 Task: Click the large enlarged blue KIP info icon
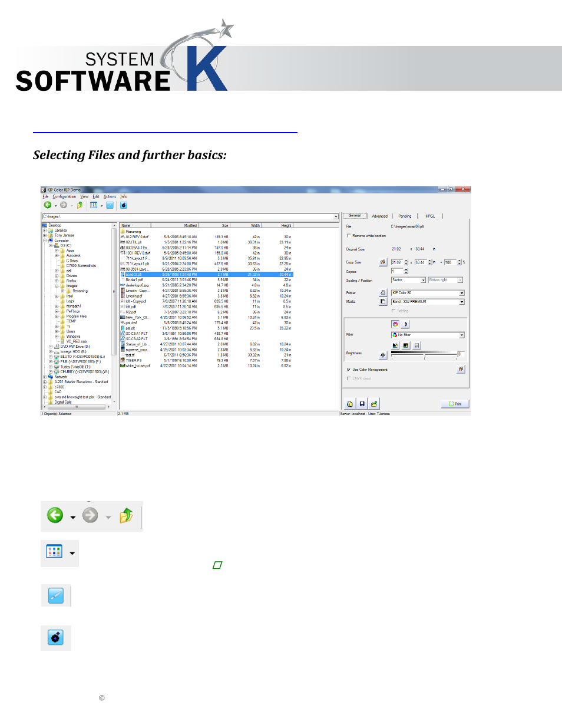point(55,637)
